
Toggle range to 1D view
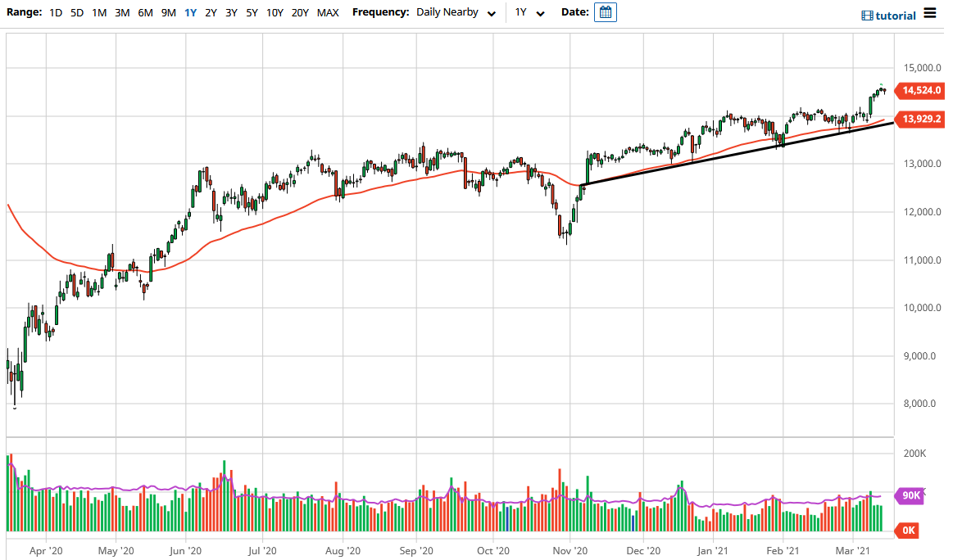tap(56, 12)
